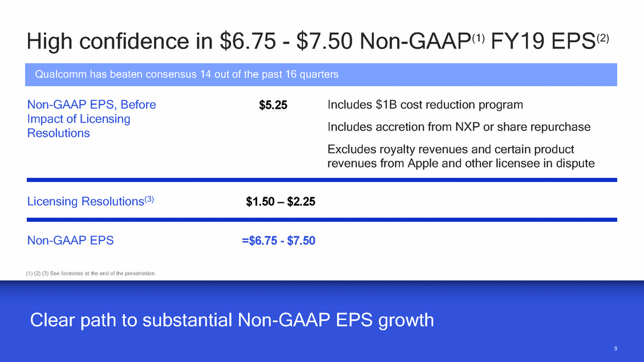Click the (3) superscript on Licensing Resolutions
Image resolution: width=644 pixels, height=362 pixels.
click(x=149, y=199)
